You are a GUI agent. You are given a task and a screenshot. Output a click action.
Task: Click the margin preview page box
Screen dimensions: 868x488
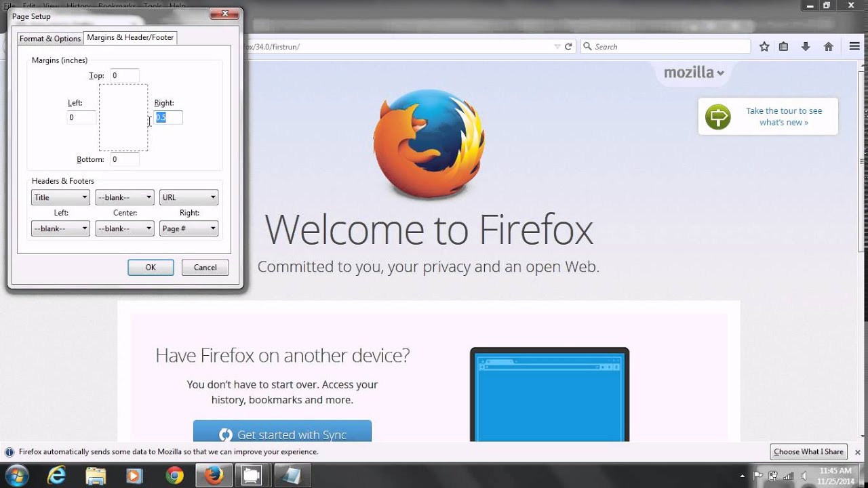(x=123, y=117)
